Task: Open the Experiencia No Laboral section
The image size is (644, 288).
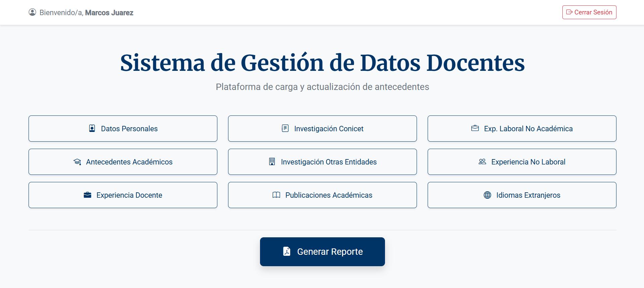Action: (x=522, y=161)
